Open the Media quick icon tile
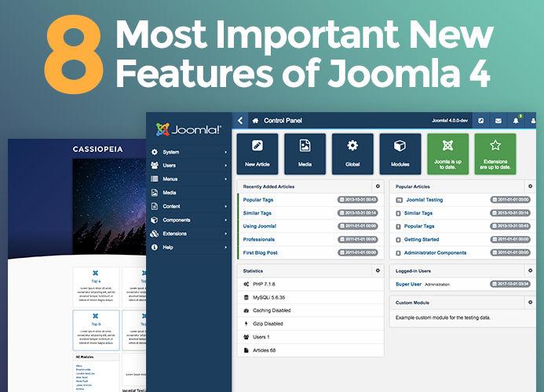This screenshot has height=392, width=544. (x=305, y=153)
